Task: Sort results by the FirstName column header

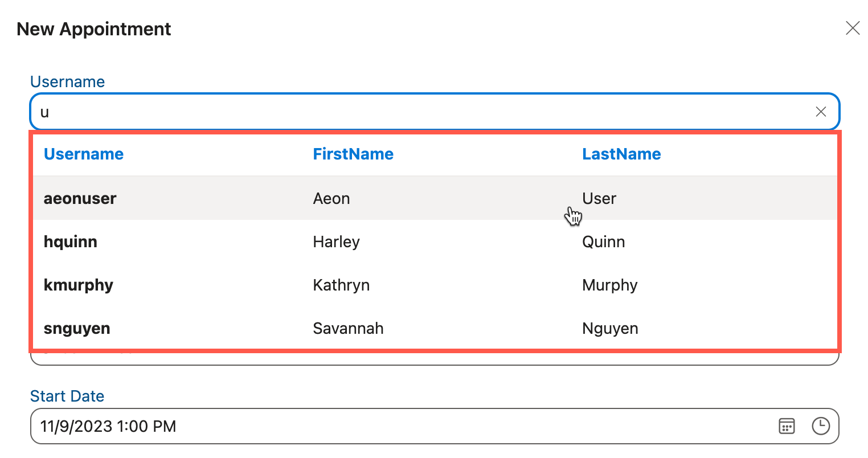Action: 353,154
